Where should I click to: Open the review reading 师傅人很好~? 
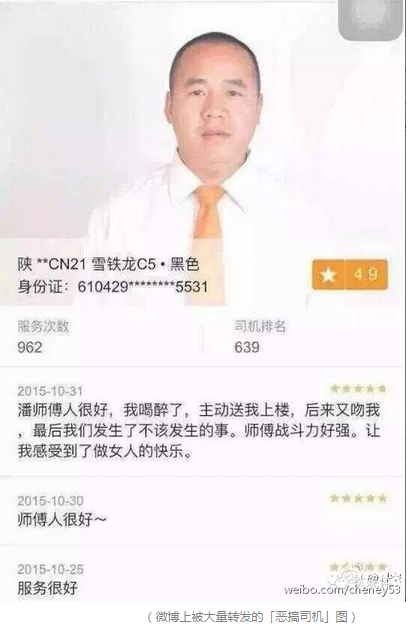click(x=62, y=520)
